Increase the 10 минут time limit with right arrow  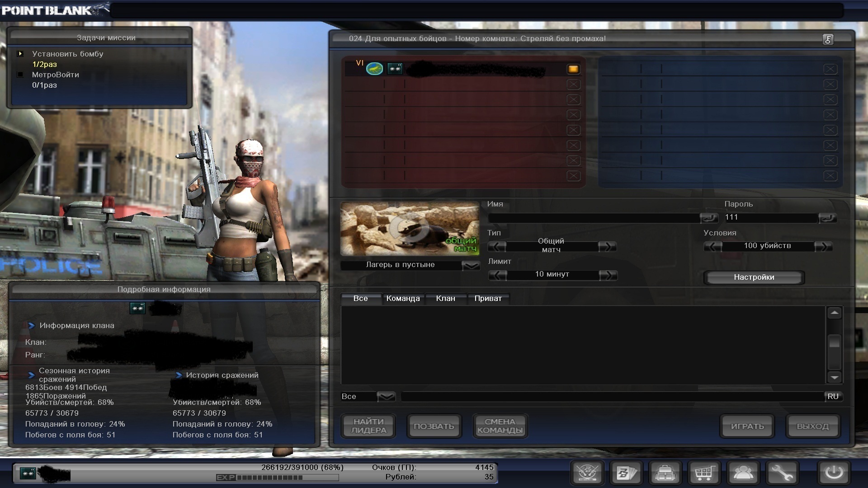pyautogui.click(x=608, y=275)
